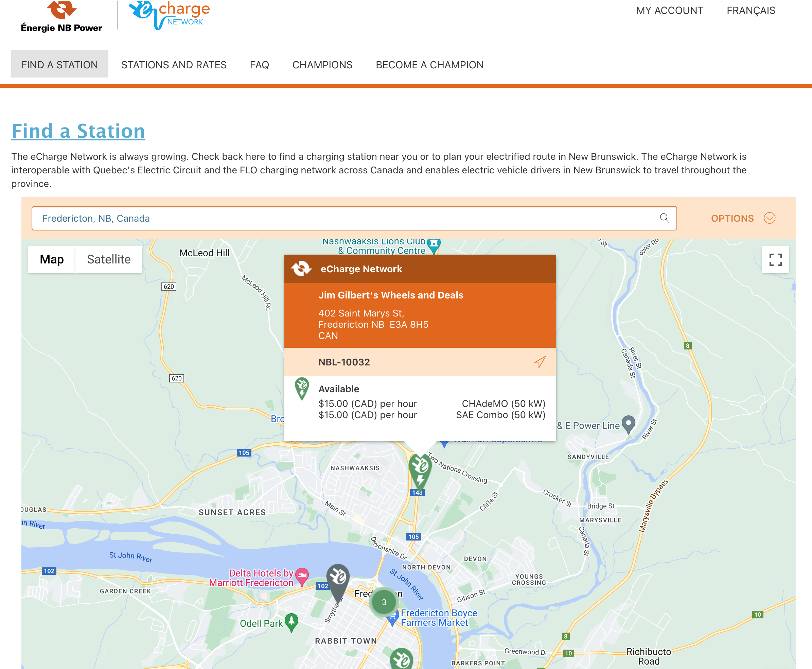
Task: Click the Odell Park tree marker
Action: (292, 622)
